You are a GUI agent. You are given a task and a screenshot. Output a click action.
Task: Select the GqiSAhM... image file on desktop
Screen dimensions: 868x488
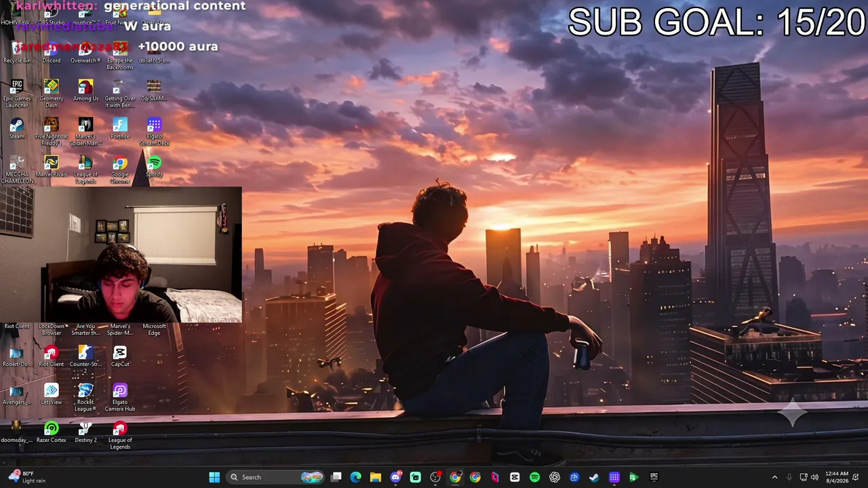[x=155, y=91]
